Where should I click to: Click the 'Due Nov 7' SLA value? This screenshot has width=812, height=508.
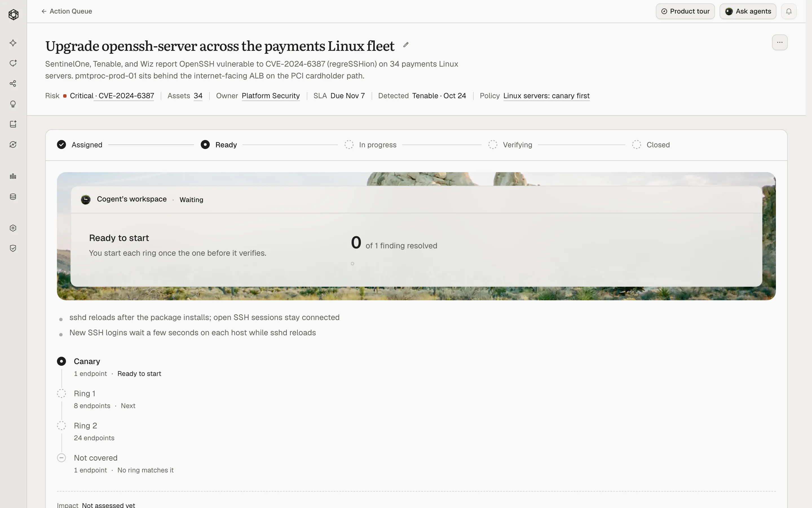347,96
